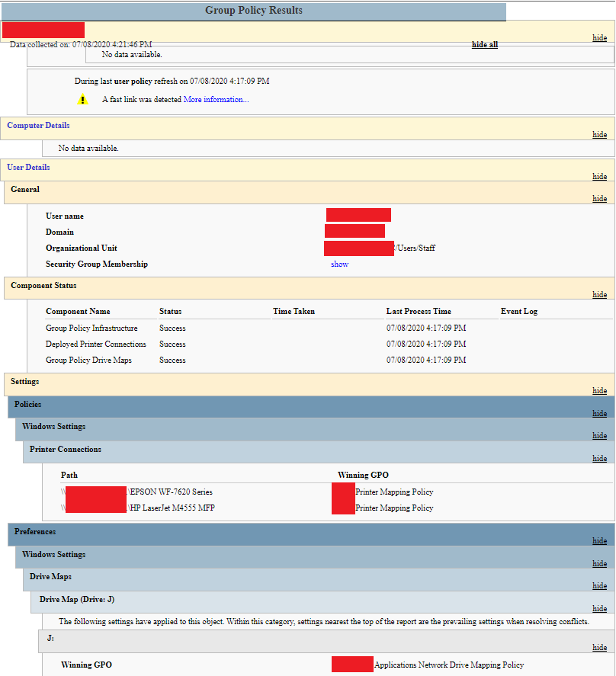
Task: Show the Security Group Membership list
Action: 338,264
